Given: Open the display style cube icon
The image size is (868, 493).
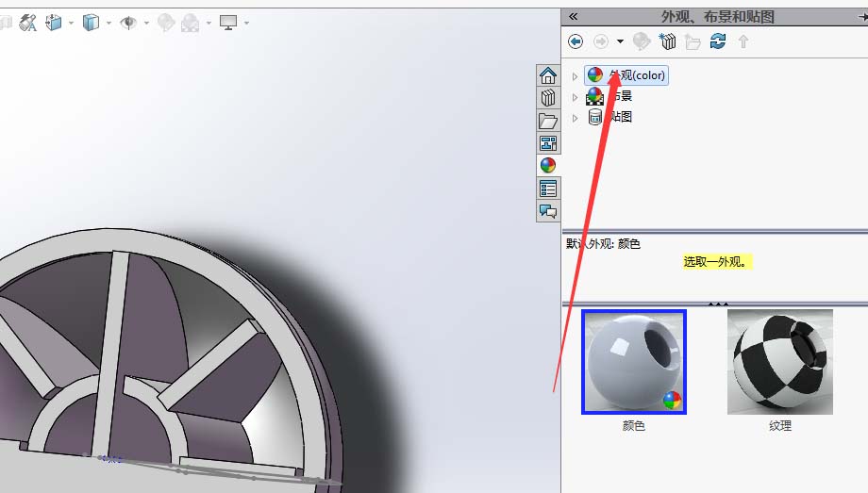Looking at the screenshot, I should click(x=91, y=23).
